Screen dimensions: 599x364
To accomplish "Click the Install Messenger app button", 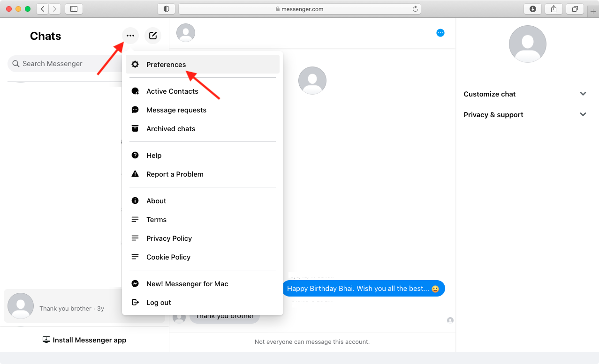I will [84, 340].
